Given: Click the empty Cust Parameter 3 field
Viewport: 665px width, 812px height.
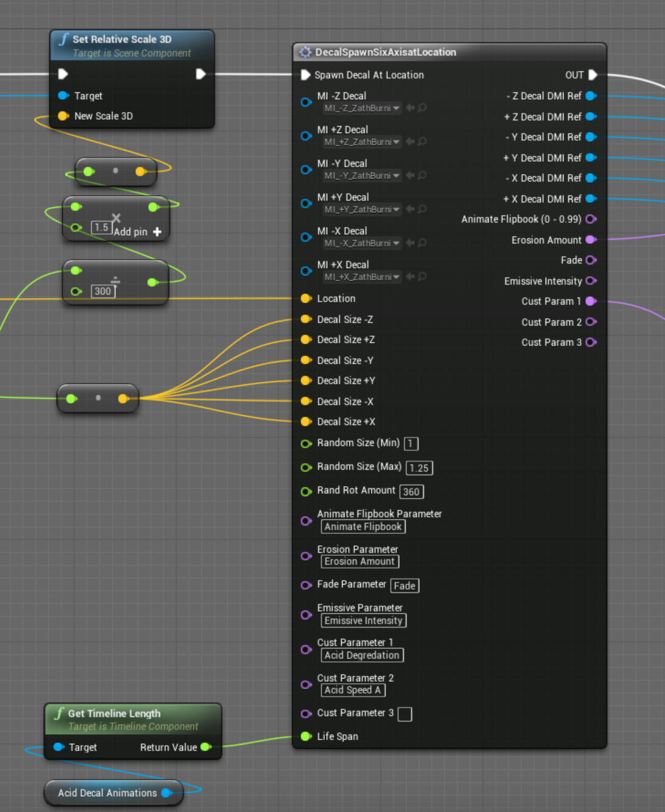Looking at the screenshot, I should (405, 713).
